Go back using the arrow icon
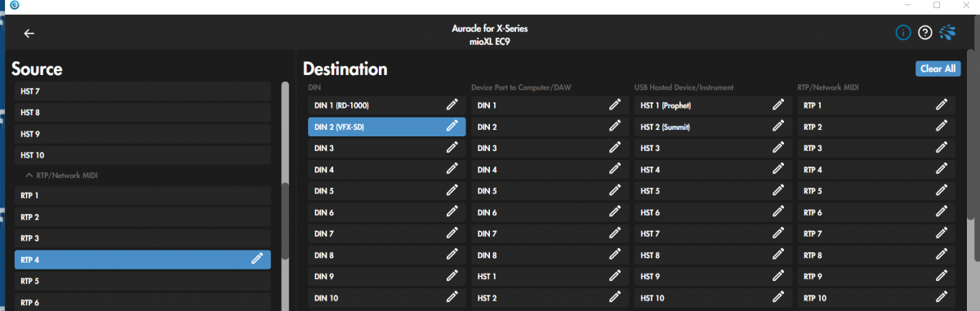Screen dimensions: 980x311 29,33
